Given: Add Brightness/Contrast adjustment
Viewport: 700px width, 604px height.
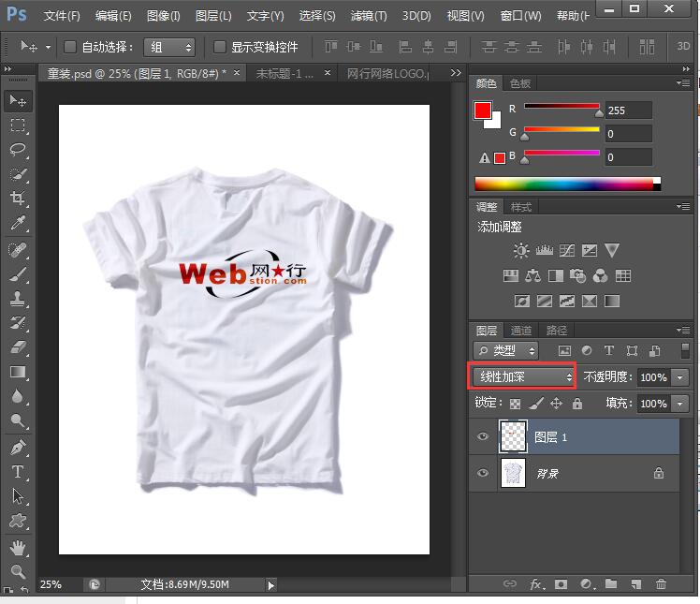Looking at the screenshot, I should [x=521, y=250].
